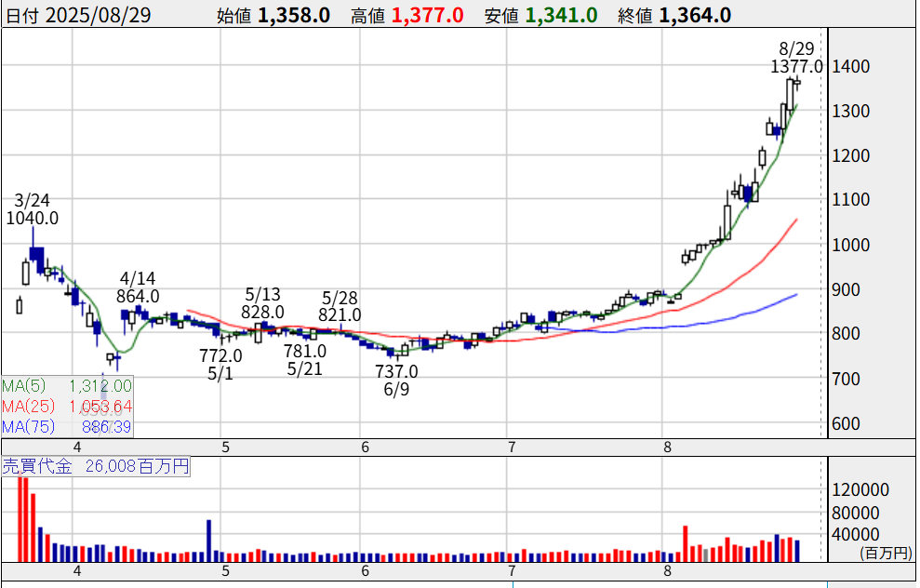Click the 700 price axis label
The width and height of the screenshot is (920, 588).
(x=847, y=379)
